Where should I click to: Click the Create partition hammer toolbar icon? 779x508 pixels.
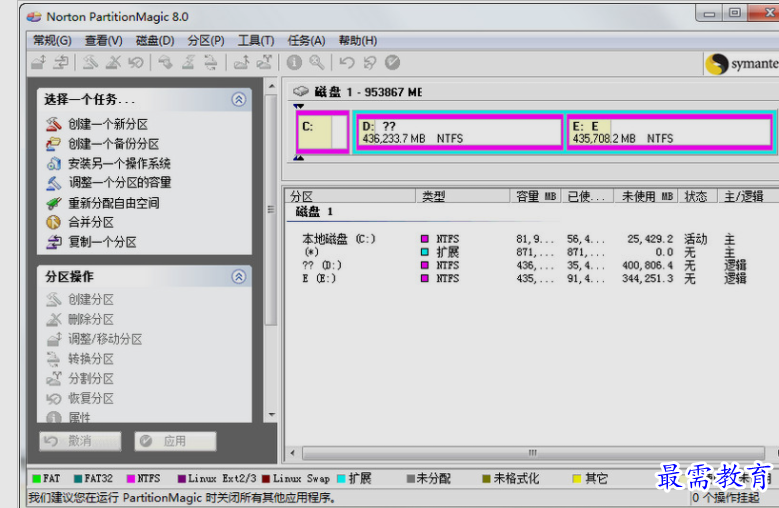[x=90, y=63]
